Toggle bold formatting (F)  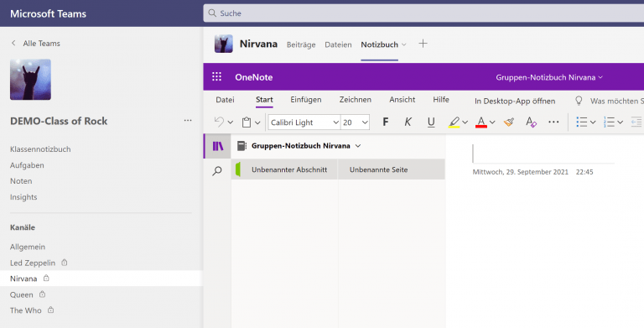pyautogui.click(x=385, y=122)
